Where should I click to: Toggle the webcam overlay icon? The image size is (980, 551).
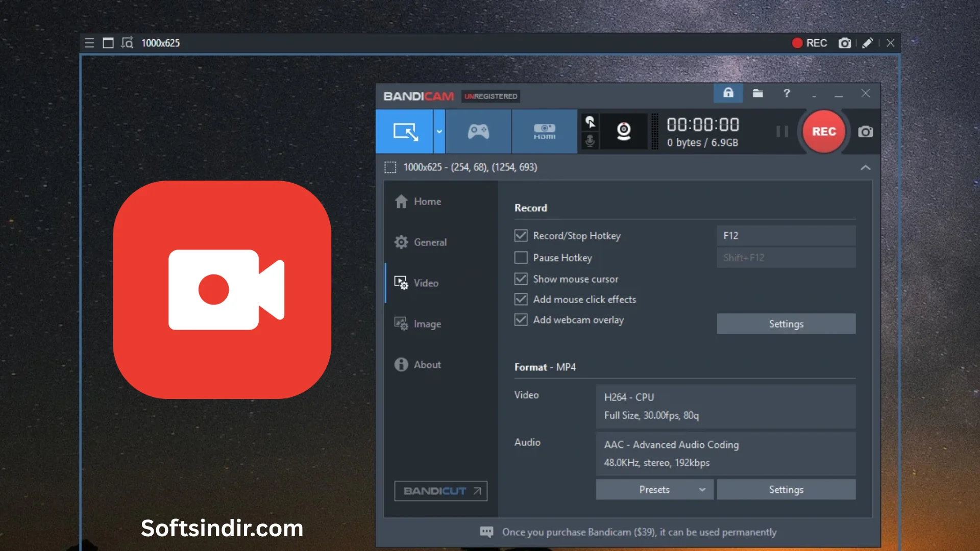[x=624, y=132]
